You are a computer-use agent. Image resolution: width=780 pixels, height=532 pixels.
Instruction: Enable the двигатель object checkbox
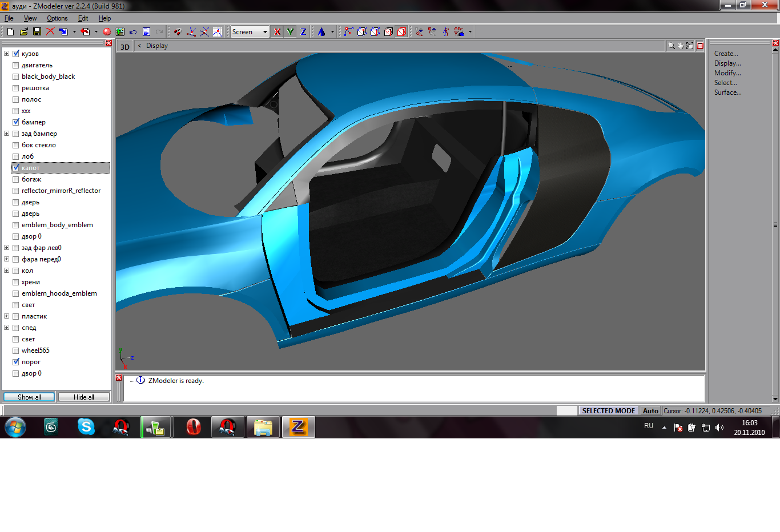(x=16, y=65)
